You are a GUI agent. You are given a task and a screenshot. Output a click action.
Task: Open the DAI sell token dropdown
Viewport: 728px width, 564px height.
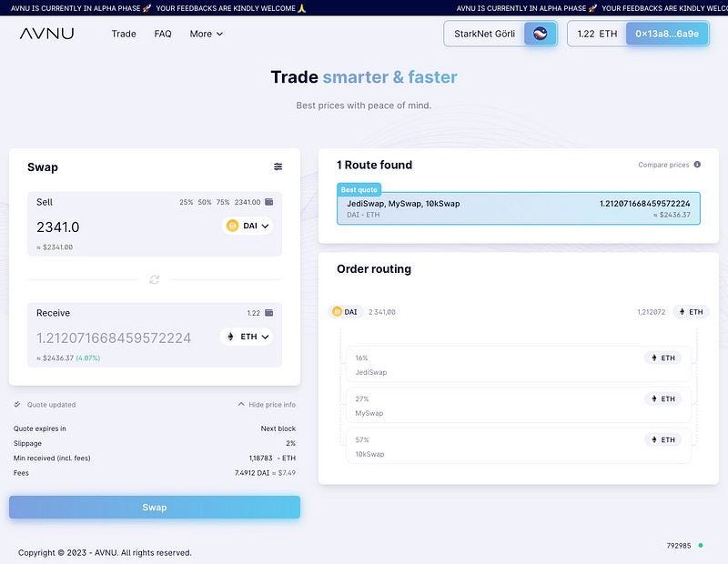click(x=248, y=226)
